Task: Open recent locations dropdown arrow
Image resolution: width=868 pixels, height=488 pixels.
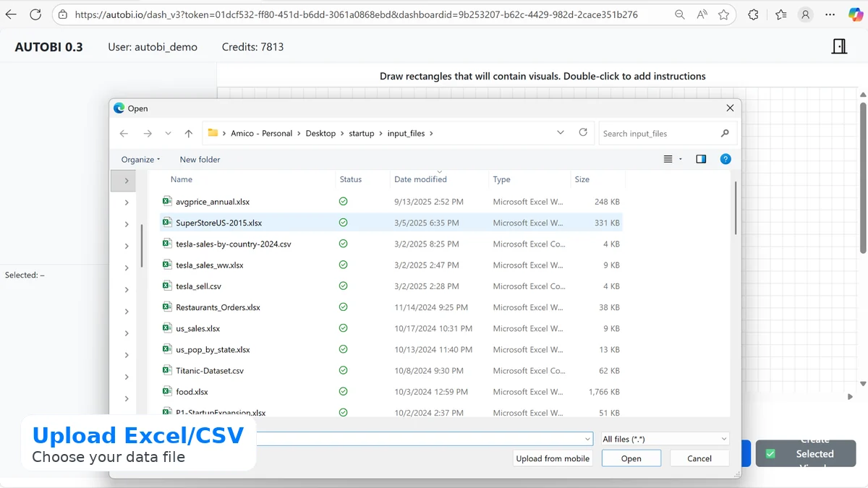Action: point(168,133)
